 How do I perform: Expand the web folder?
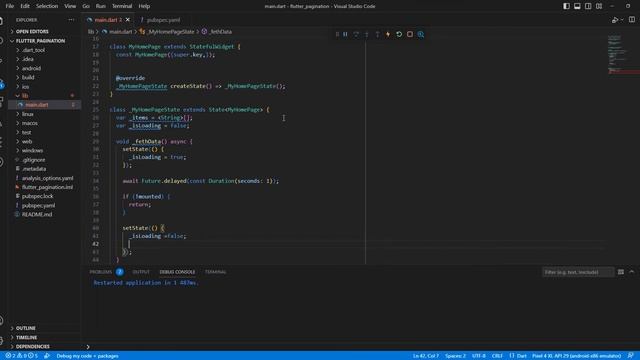(x=44, y=141)
